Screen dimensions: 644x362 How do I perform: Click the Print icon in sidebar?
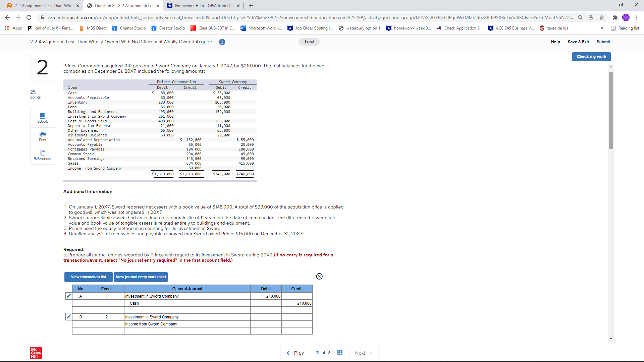pos(43,136)
